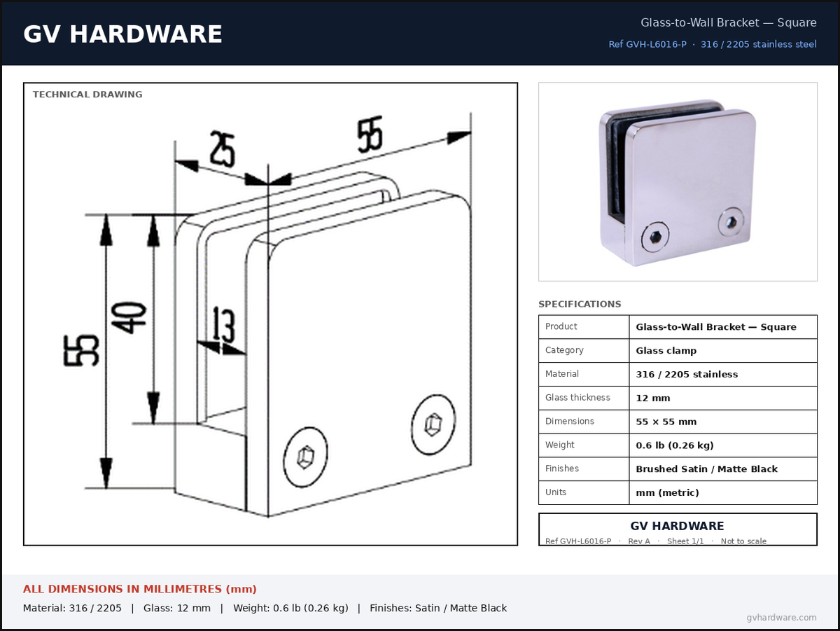This screenshot has width=840, height=631.
Task: Click 'Finishes: Satin / Matte Black' in the footer
Action: point(438,608)
